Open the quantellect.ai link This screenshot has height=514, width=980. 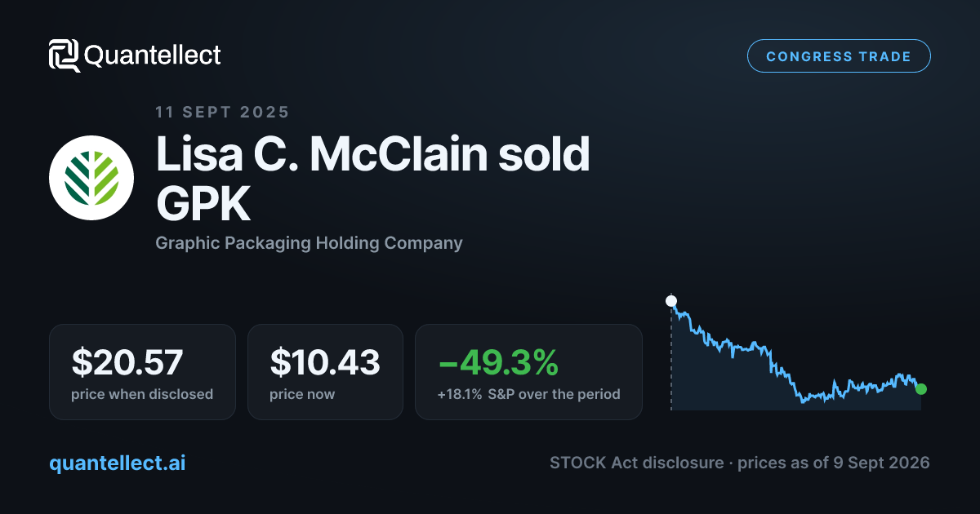point(118,463)
